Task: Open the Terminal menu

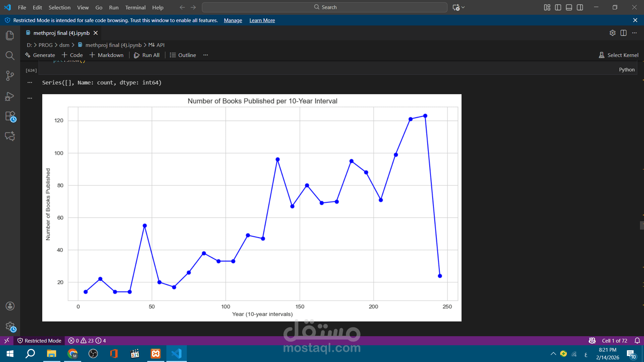Action: tap(135, 7)
